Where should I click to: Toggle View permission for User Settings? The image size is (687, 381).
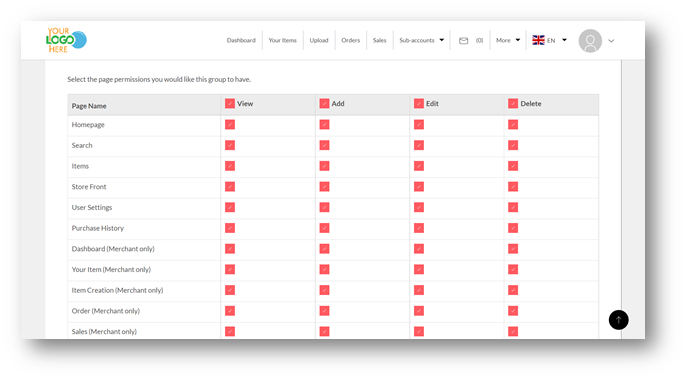click(x=230, y=207)
